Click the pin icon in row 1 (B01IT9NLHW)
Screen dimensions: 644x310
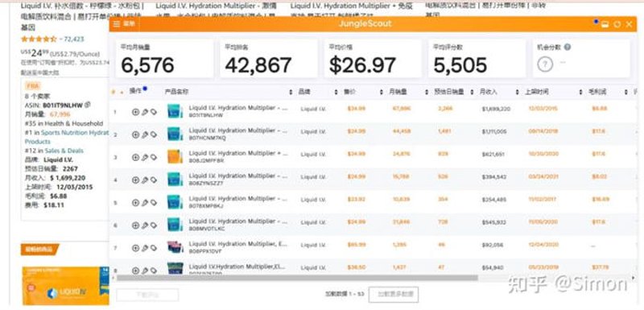click(145, 112)
